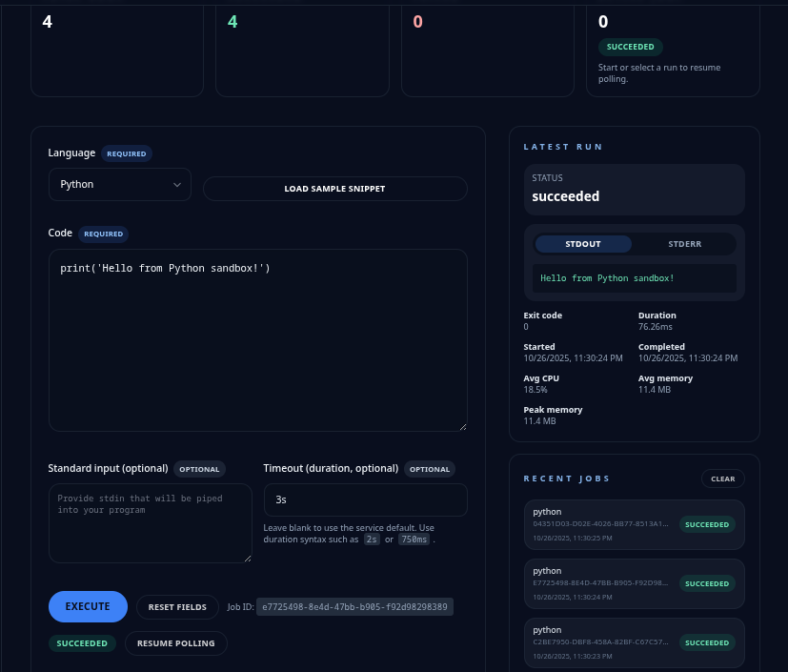Click the OPTIONAL badge beside Standard input
This screenshot has height=672, width=788.
[x=199, y=468]
